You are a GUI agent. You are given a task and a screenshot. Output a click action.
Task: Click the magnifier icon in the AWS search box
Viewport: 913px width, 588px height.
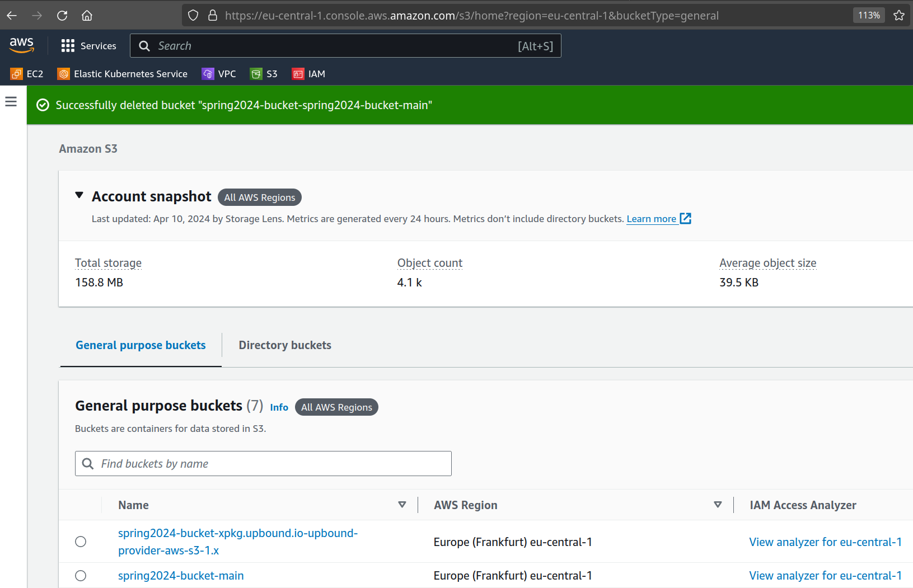[x=144, y=46]
